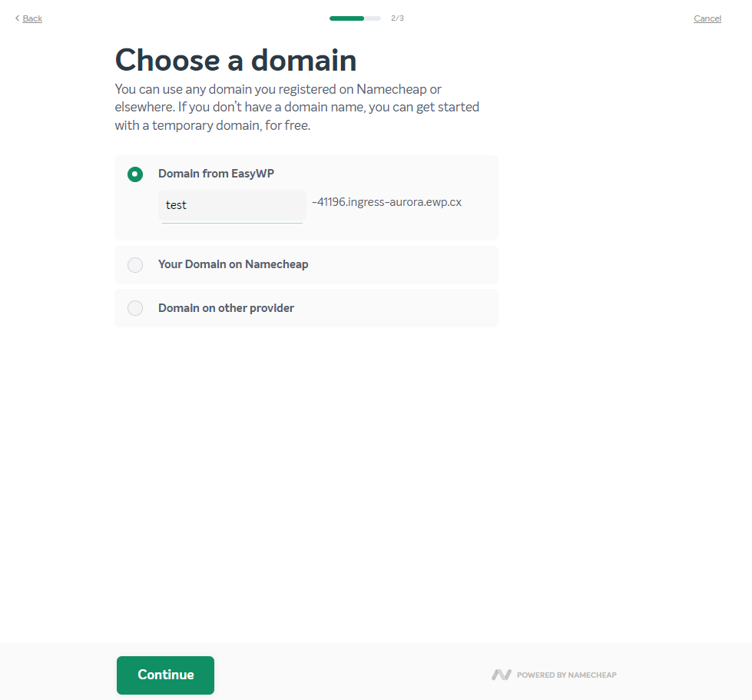Click the Domain on other provider option card

click(306, 308)
